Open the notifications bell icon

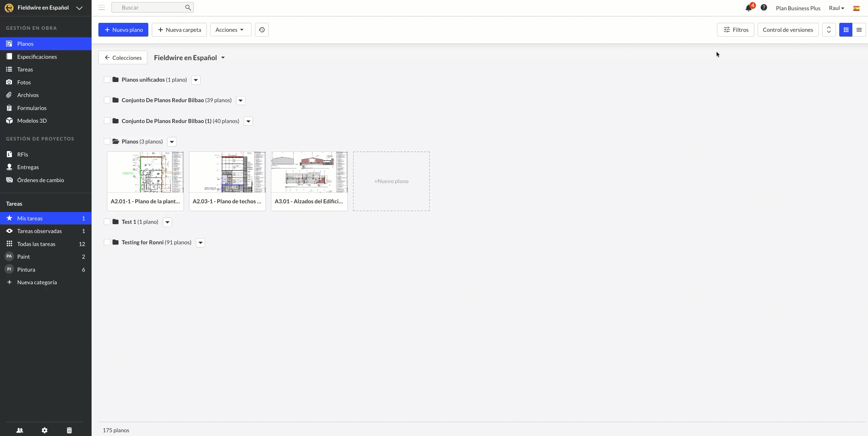click(748, 8)
